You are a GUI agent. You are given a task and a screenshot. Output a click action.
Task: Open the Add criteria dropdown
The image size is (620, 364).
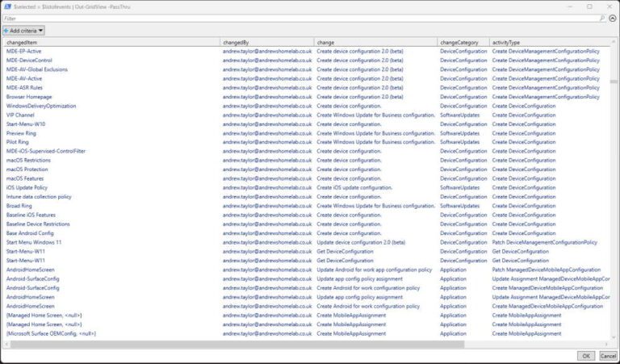pos(23,31)
